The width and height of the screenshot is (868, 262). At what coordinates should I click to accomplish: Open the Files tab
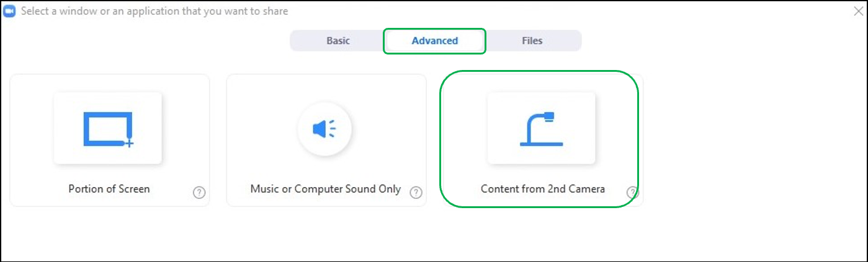pos(532,41)
